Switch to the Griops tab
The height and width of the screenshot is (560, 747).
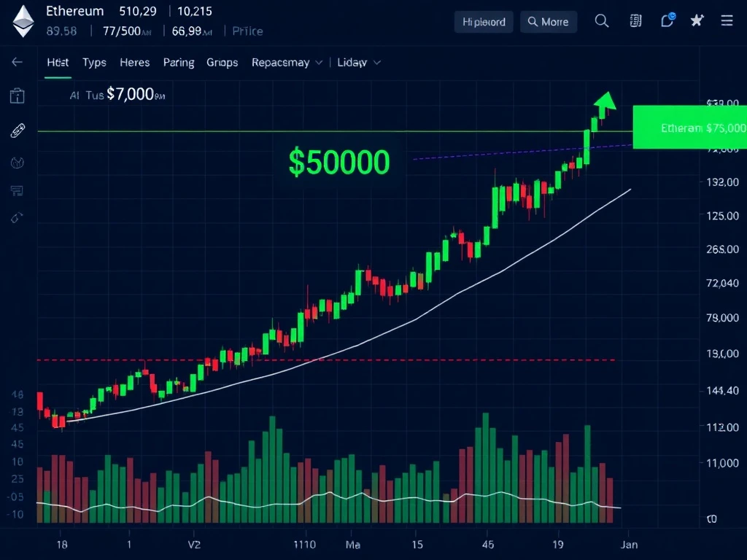point(222,63)
